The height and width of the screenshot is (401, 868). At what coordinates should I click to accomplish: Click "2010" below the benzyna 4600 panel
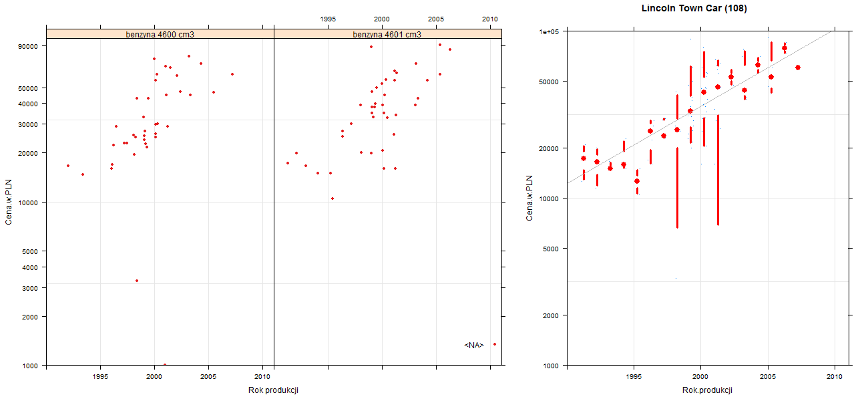point(262,377)
